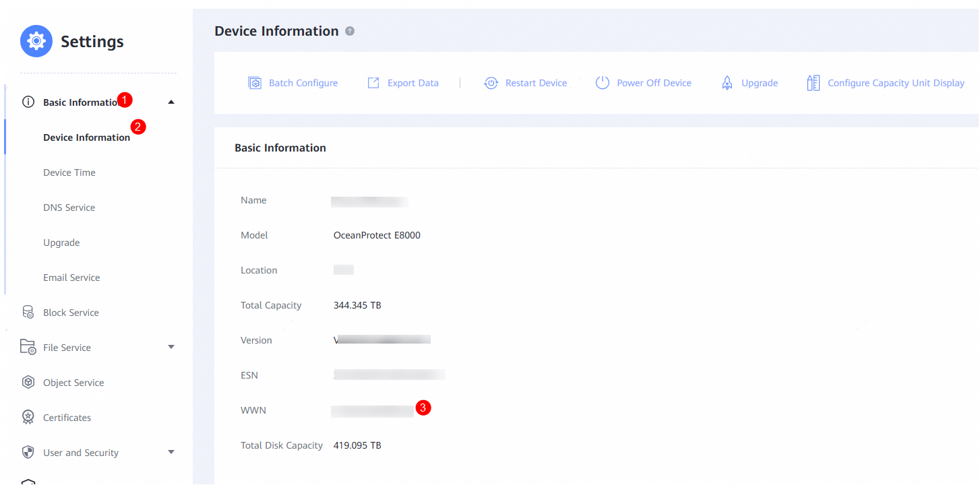Click the Name field label
Viewport: 980px width, 485px height.
click(253, 200)
